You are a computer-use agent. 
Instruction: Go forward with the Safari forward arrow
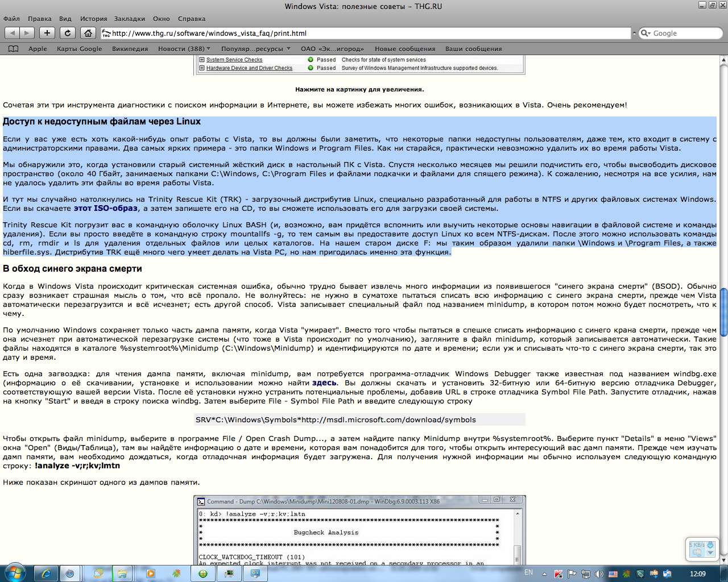click(27, 33)
